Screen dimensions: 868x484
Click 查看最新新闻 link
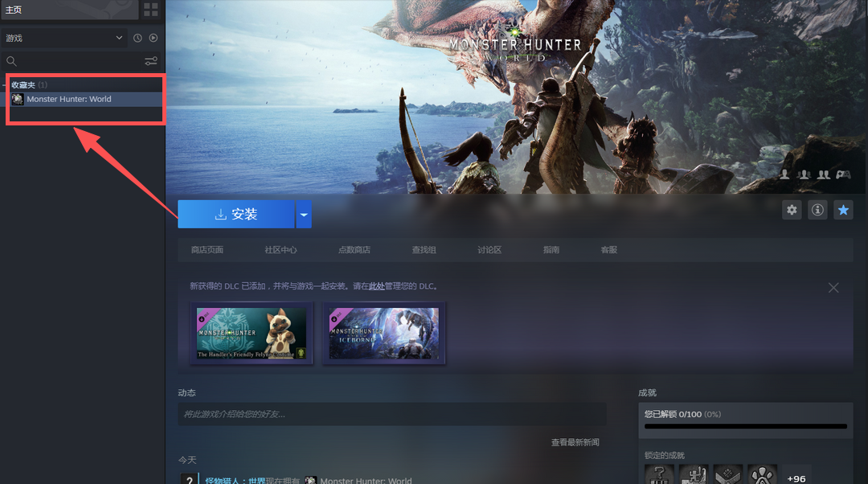(575, 443)
